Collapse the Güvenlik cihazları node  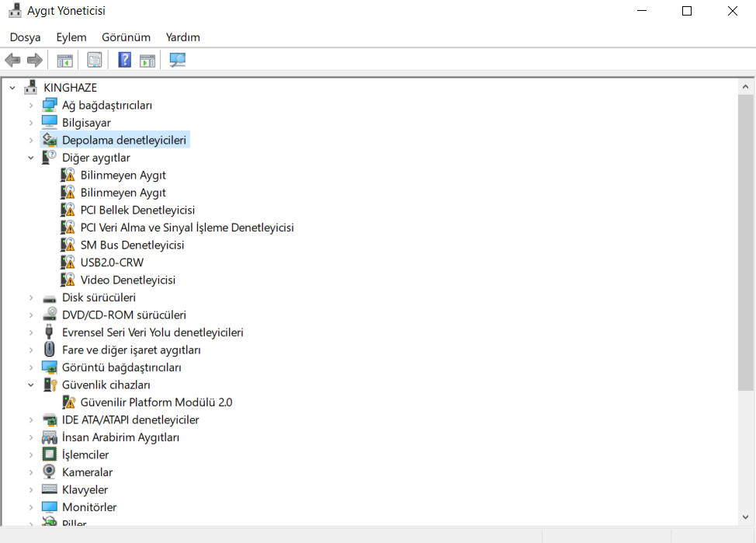(x=31, y=385)
